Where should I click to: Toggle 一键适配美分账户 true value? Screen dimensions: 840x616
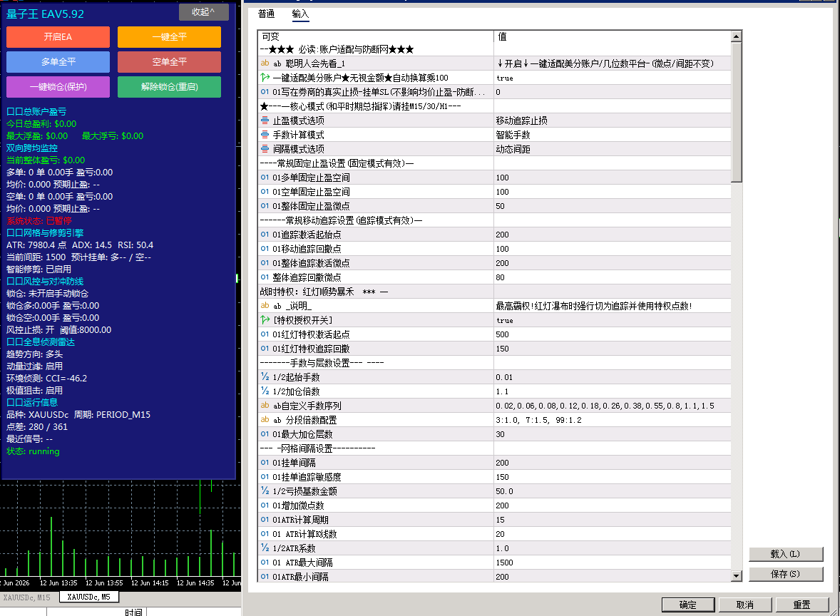point(613,78)
